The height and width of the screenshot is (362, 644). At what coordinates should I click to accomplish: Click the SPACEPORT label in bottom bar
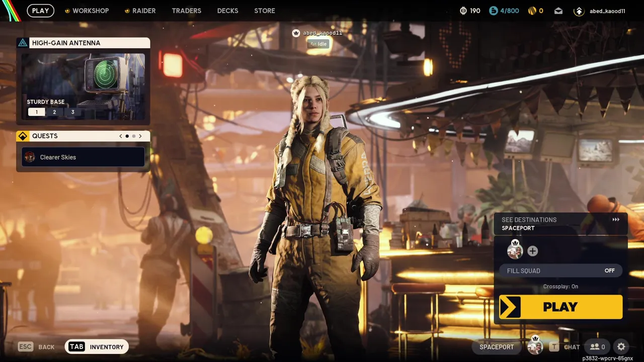pyautogui.click(x=497, y=347)
